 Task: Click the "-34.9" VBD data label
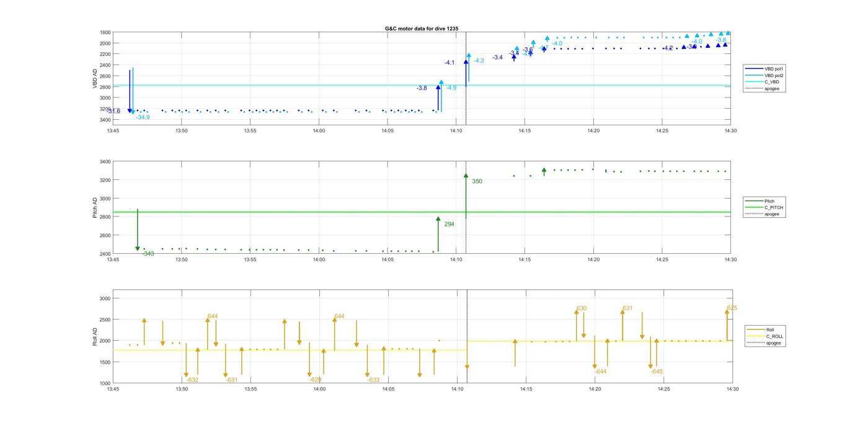[x=143, y=117]
